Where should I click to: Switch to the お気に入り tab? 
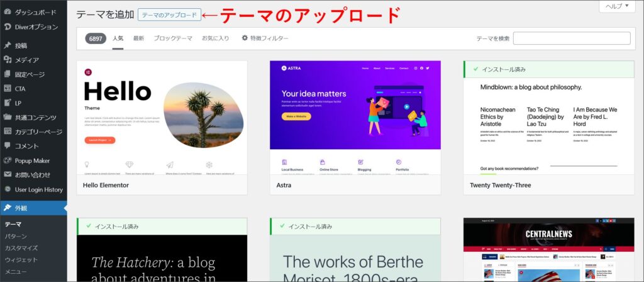215,38
